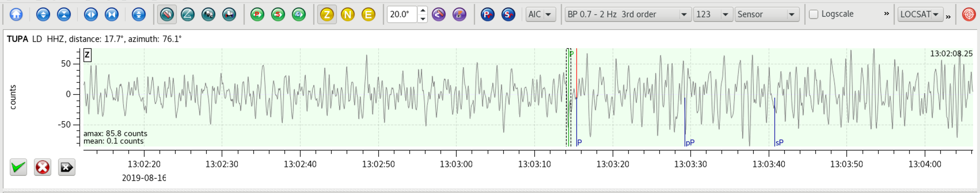Click the purple search-station icon
980x193 pixels.
pyautogui.click(x=459, y=14)
